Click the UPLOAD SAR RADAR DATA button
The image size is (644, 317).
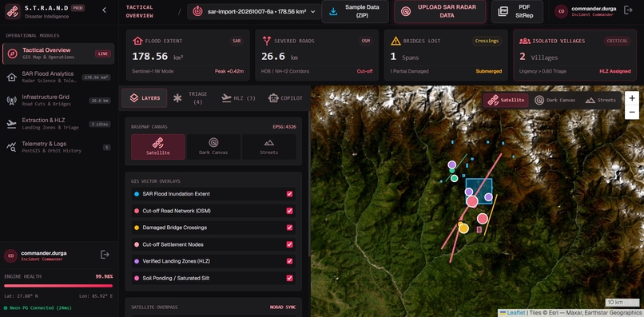click(x=440, y=11)
